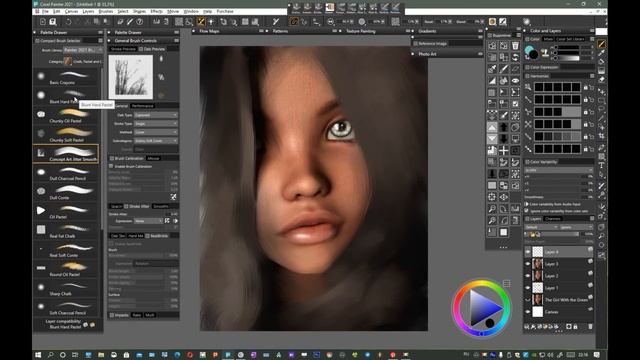Select the Sharp Chalk brush variant
This screenshot has height=360, width=640.
pyautogui.click(x=67, y=288)
